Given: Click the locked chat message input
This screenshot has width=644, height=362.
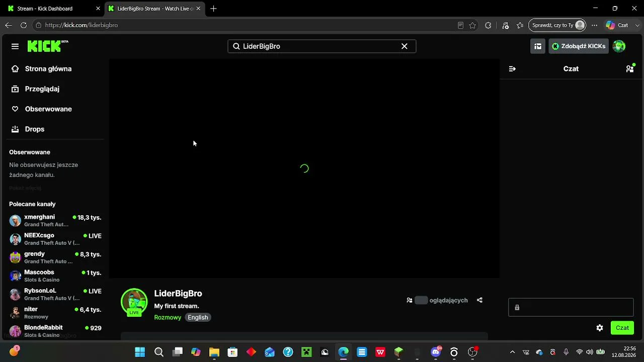Looking at the screenshot, I should pos(571,307).
